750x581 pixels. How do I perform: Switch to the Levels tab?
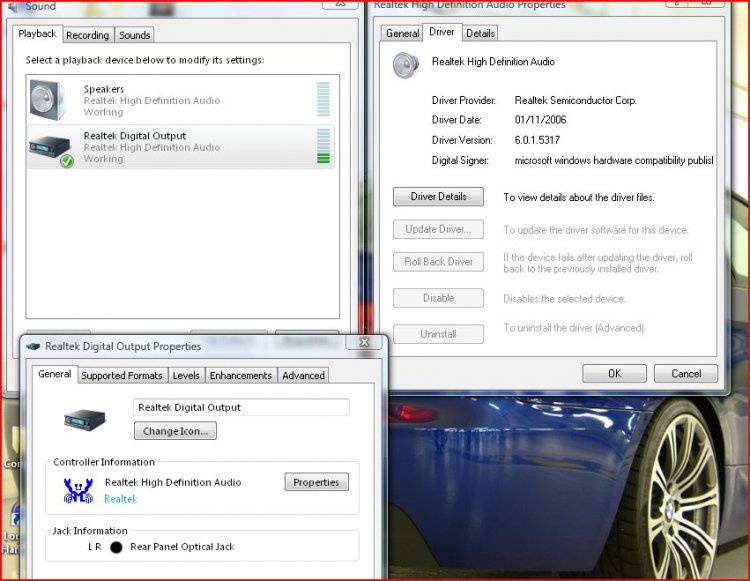[x=186, y=375]
